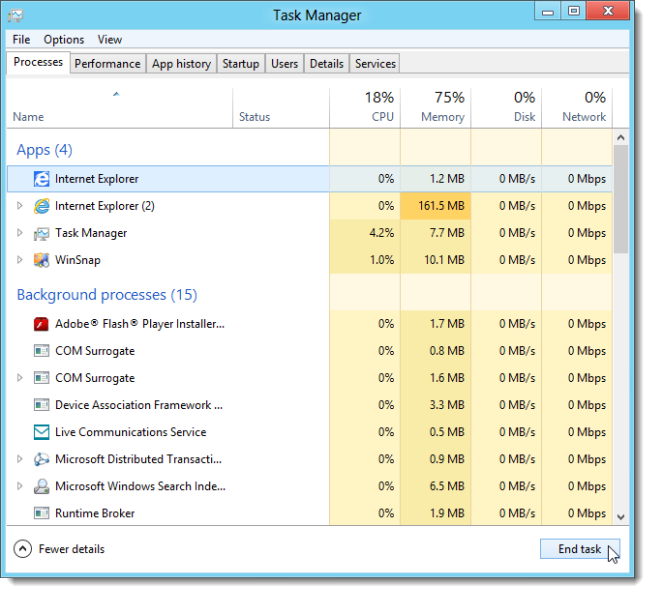Select the Processes tab

click(x=38, y=62)
